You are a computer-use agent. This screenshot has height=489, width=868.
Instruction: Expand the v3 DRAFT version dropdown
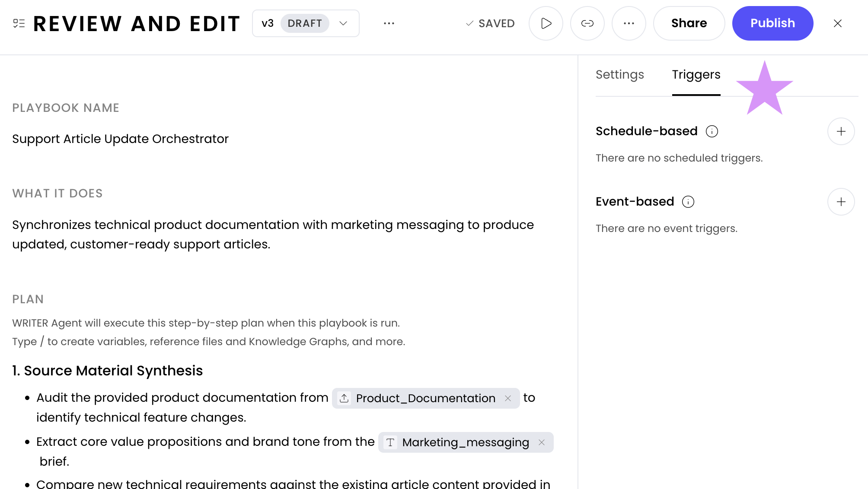click(x=343, y=23)
